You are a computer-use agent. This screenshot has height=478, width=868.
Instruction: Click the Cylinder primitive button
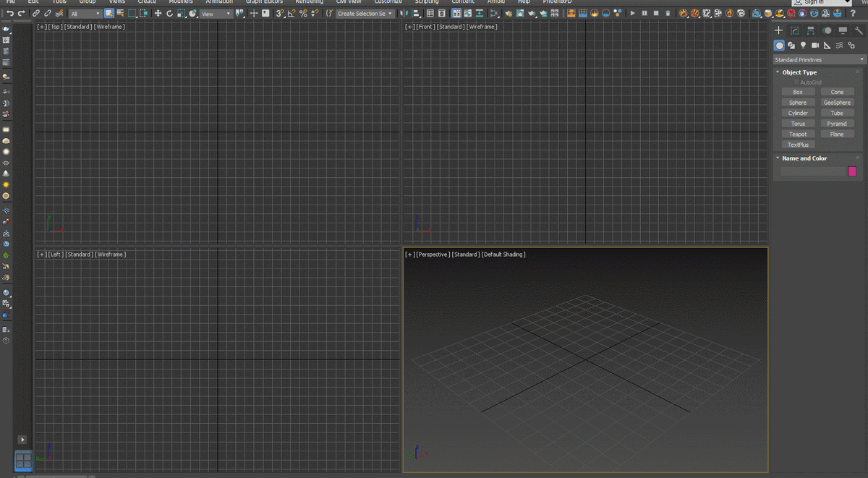pos(798,113)
